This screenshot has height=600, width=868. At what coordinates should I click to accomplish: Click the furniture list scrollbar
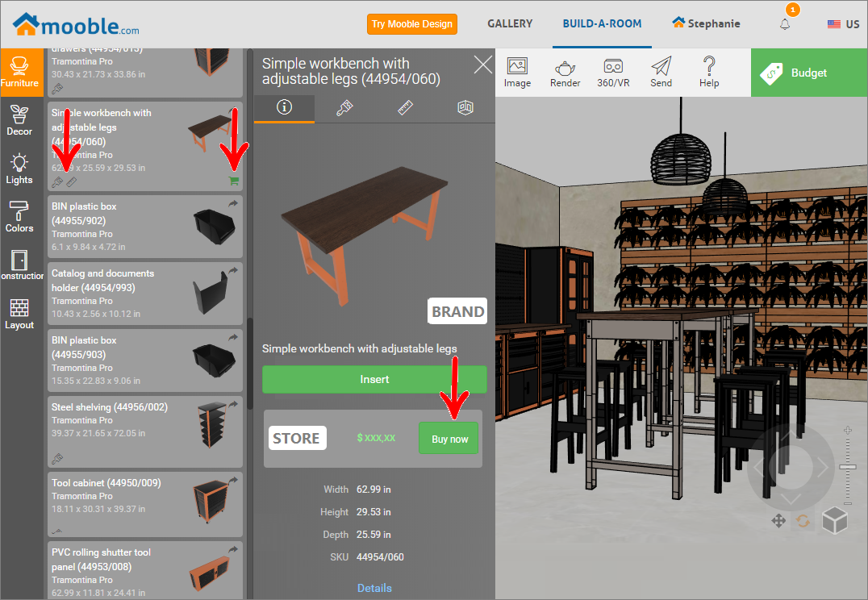[249, 363]
